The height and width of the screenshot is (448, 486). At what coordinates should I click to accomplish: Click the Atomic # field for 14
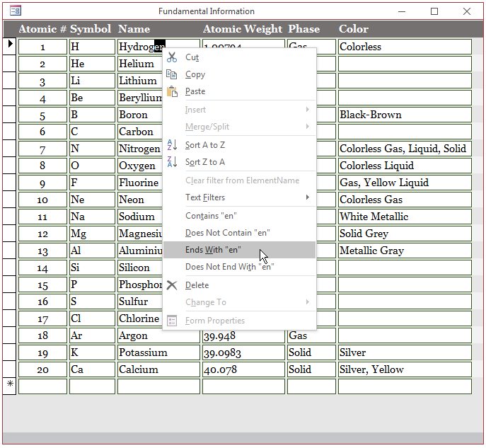(42, 268)
